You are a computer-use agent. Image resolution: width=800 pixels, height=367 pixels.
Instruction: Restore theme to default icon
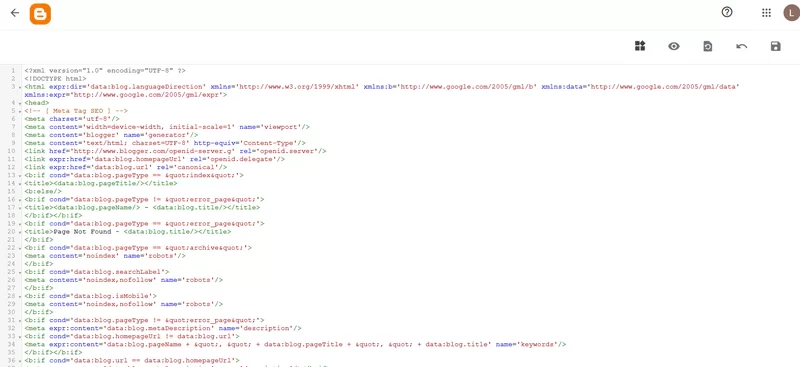(708, 46)
